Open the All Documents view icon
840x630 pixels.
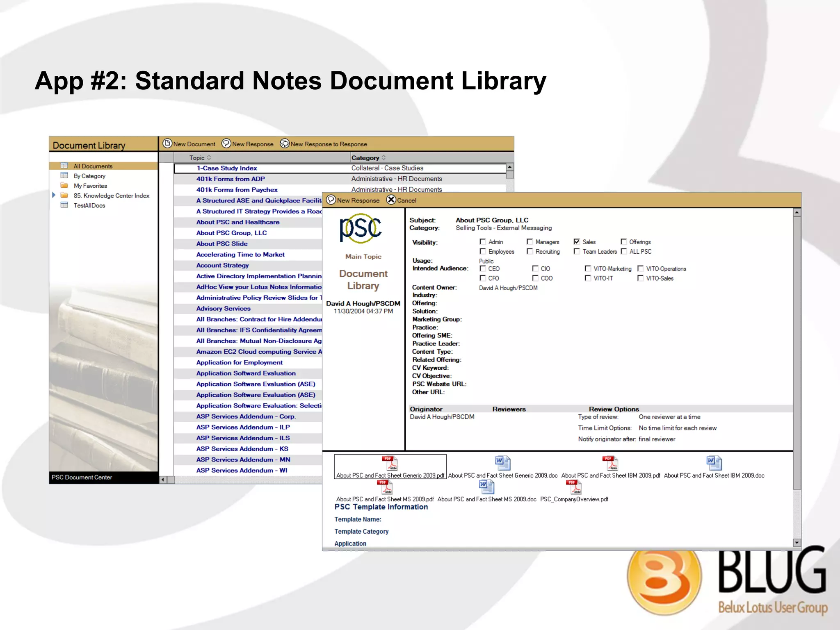coord(64,166)
